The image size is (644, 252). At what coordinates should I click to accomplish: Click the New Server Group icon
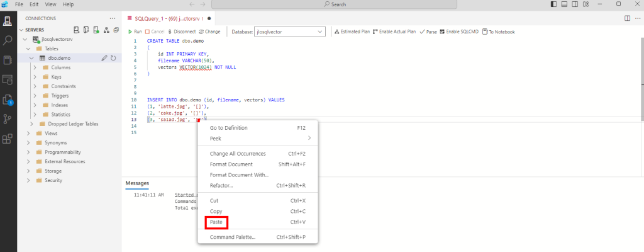tap(86, 30)
